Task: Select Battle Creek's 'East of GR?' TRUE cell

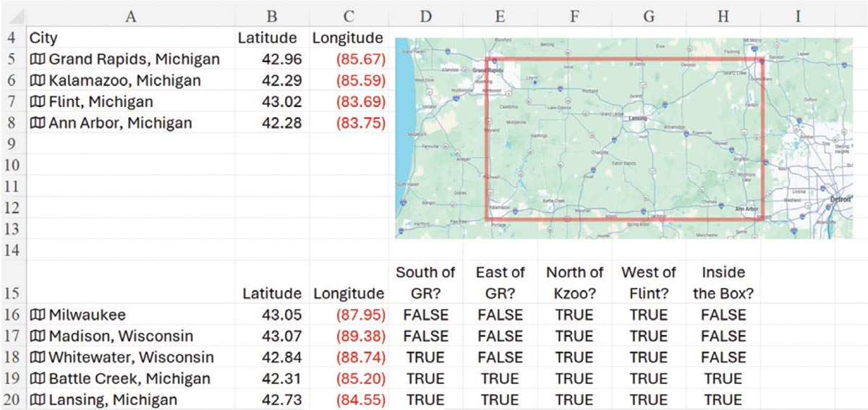Action: tap(500, 379)
